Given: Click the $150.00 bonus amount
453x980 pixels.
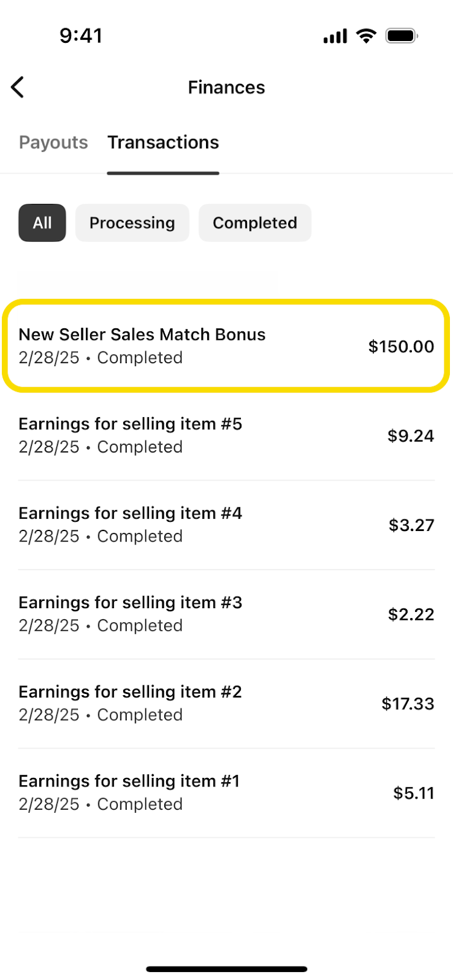Looking at the screenshot, I should (x=401, y=347).
